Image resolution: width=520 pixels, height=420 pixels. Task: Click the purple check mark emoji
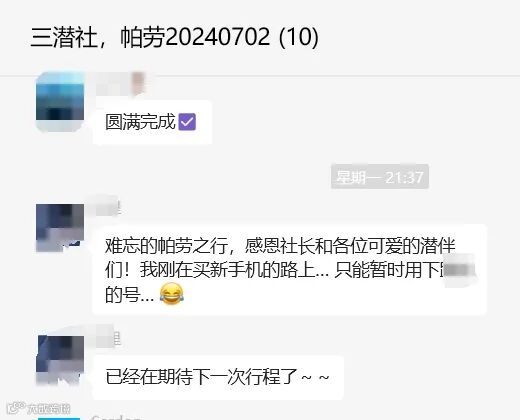tap(187, 122)
